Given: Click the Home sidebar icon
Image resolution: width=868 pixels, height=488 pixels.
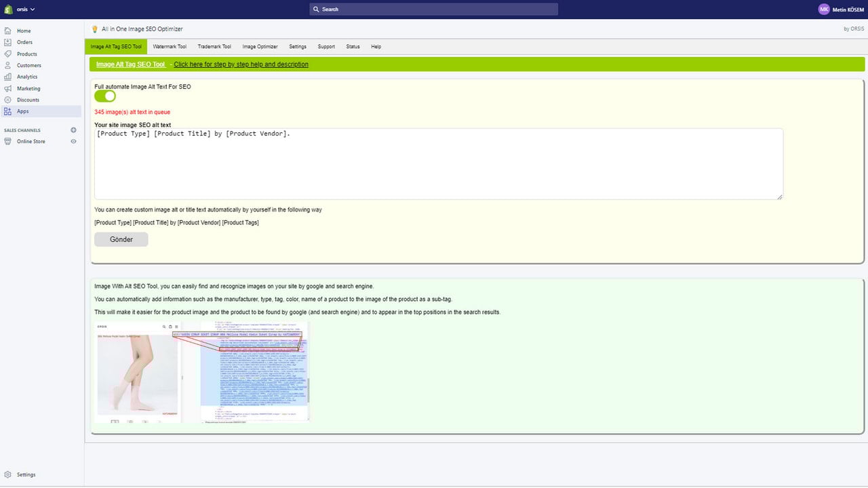Looking at the screenshot, I should coord(7,30).
